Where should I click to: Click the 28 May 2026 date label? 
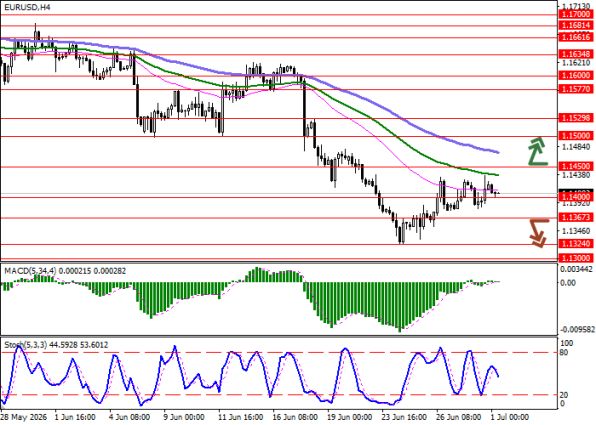coord(25,417)
